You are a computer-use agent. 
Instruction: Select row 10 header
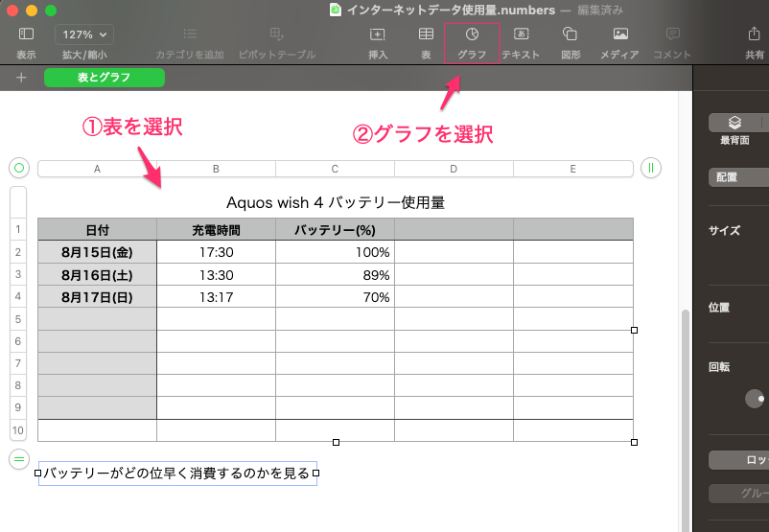click(x=18, y=430)
